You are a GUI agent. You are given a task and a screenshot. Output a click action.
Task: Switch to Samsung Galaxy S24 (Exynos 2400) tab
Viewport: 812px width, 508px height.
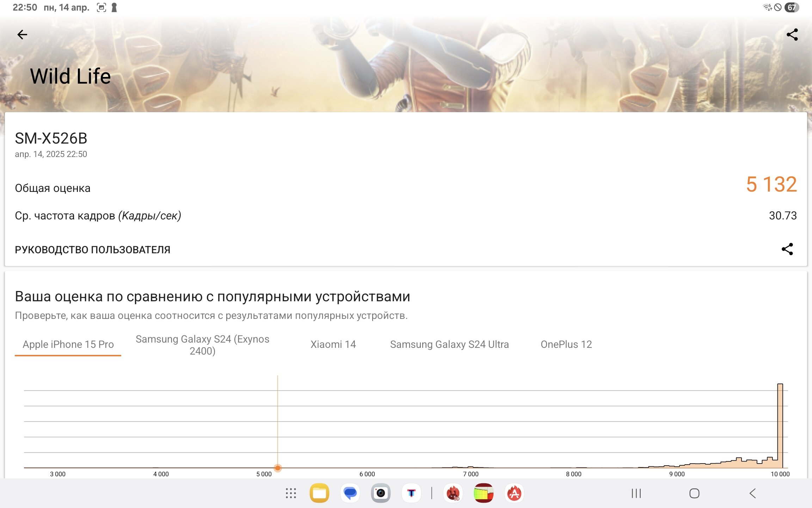pyautogui.click(x=202, y=345)
